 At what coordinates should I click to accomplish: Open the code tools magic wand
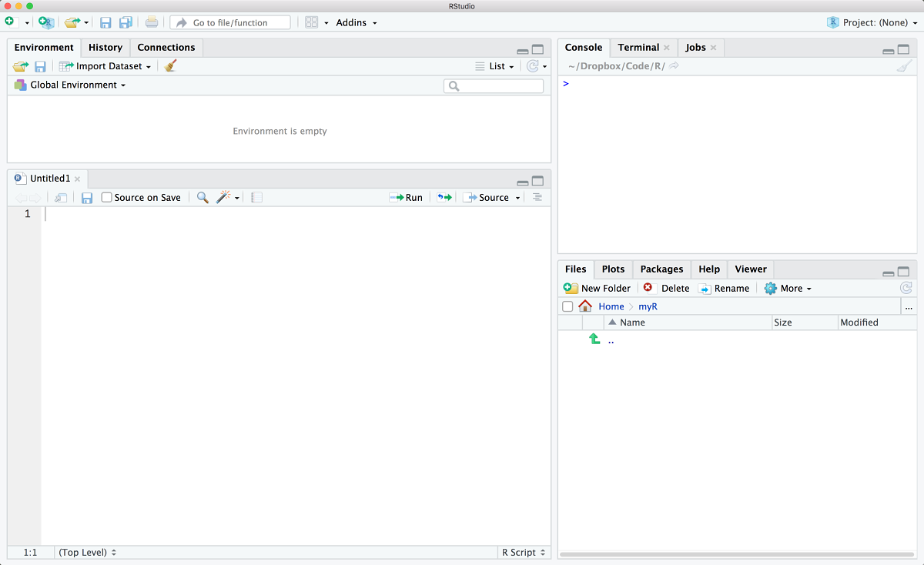point(224,198)
